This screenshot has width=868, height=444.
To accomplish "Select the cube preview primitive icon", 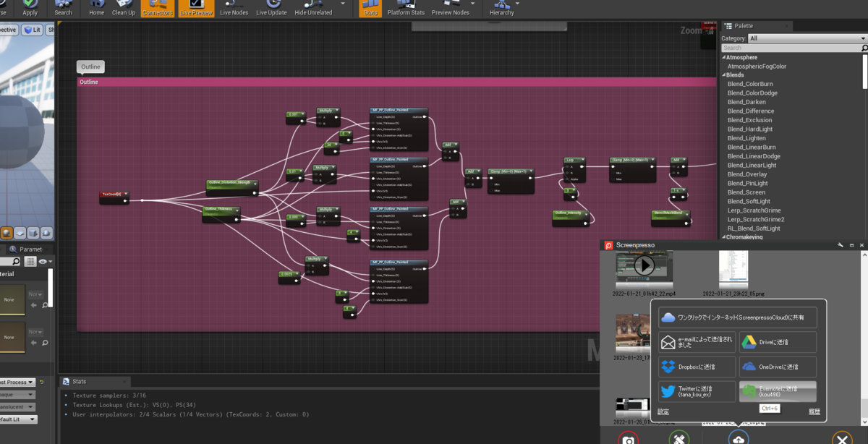I will coord(33,233).
